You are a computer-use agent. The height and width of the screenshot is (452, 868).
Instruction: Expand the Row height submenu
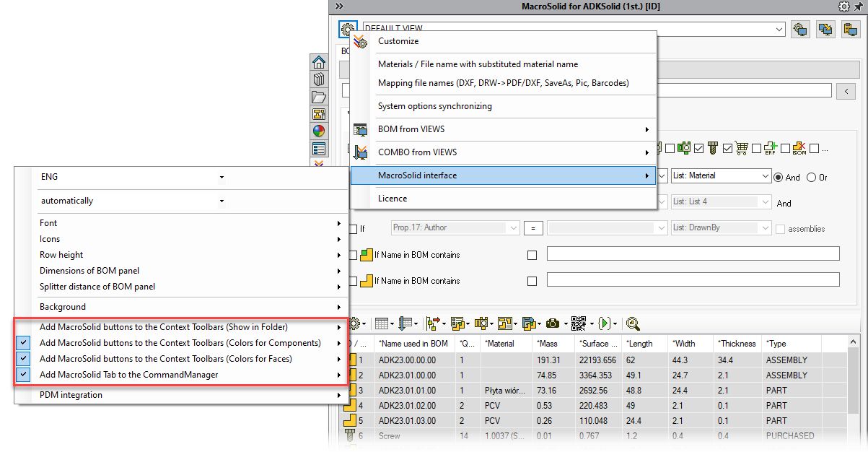click(190, 255)
